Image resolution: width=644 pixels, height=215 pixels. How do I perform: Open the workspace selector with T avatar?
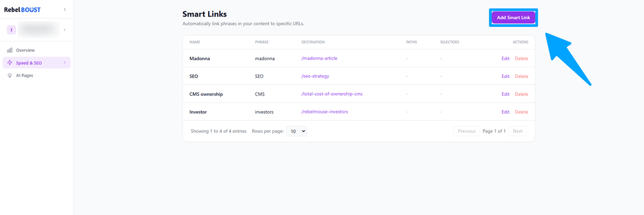(36, 30)
